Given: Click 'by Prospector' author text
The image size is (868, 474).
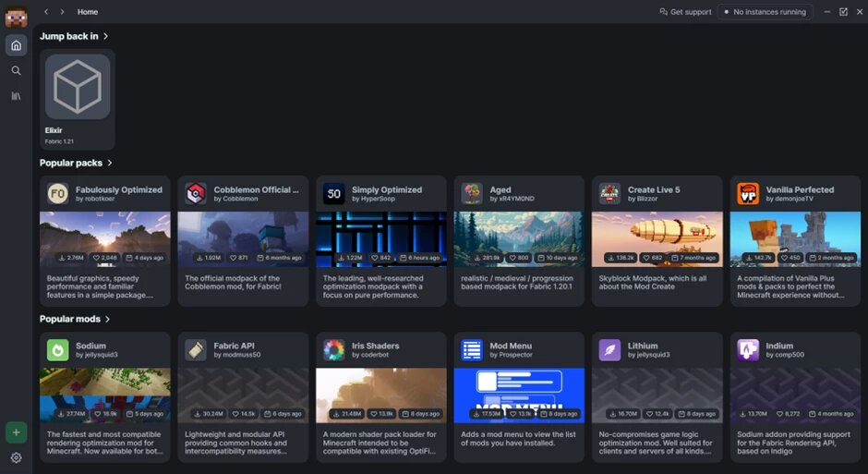Looking at the screenshot, I should (x=511, y=355).
